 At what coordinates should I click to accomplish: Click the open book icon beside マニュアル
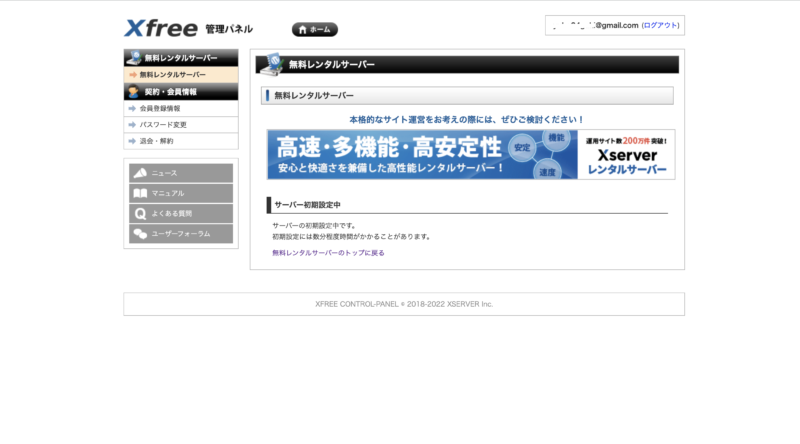pyautogui.click(x=140, y=193)
